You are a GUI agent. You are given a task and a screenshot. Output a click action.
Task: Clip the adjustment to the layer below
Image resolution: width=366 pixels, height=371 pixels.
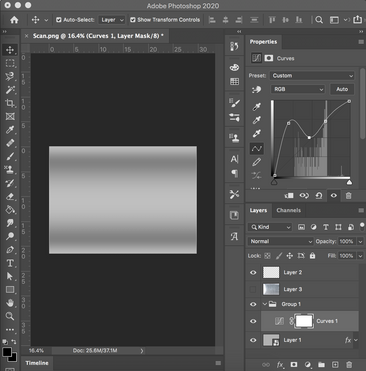coord(289,196)
